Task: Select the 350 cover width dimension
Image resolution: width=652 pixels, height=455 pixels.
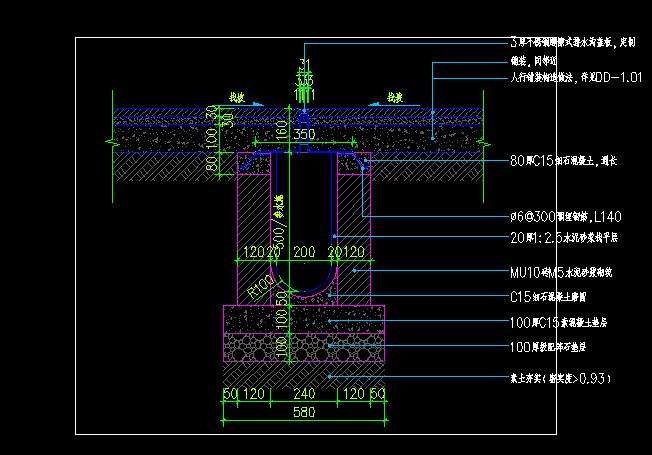Action: (x=304, y=134)
